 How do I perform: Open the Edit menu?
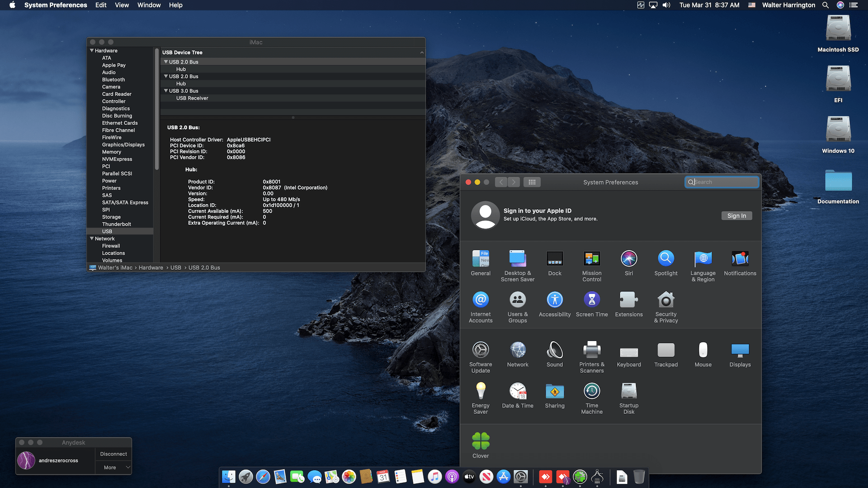101,5
